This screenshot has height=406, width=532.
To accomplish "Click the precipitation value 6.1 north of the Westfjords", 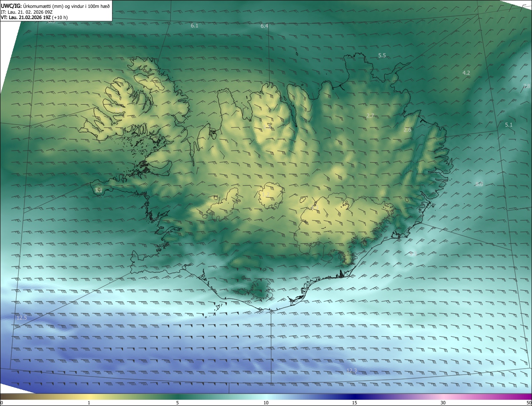I will (195, 26).
